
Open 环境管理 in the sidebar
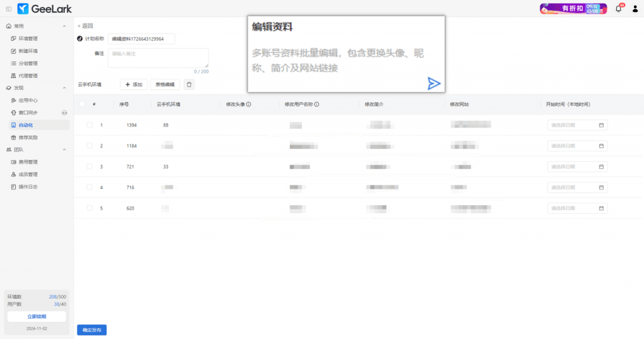coord(28,38)
